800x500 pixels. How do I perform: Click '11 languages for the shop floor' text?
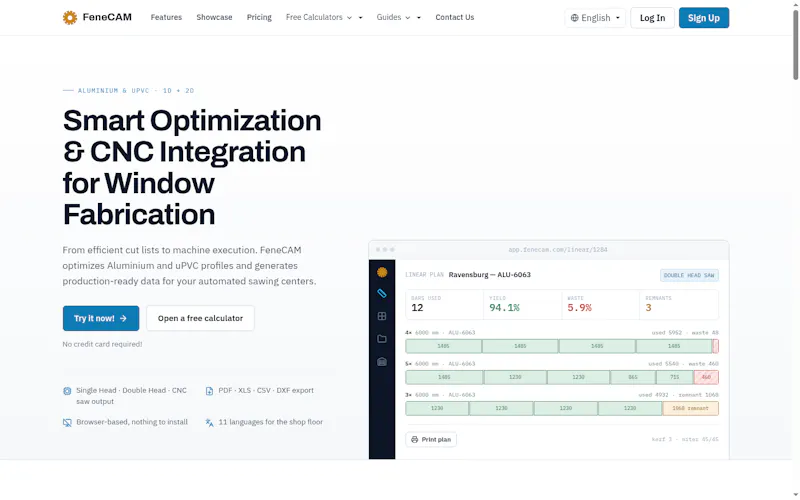[270, 422]
